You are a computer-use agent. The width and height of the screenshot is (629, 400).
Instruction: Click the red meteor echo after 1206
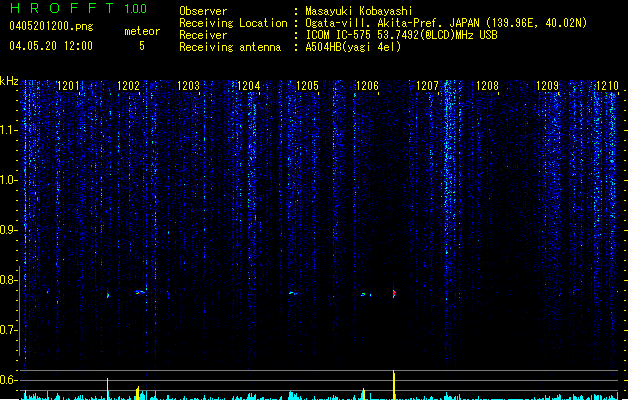click(x=394, y=293)
